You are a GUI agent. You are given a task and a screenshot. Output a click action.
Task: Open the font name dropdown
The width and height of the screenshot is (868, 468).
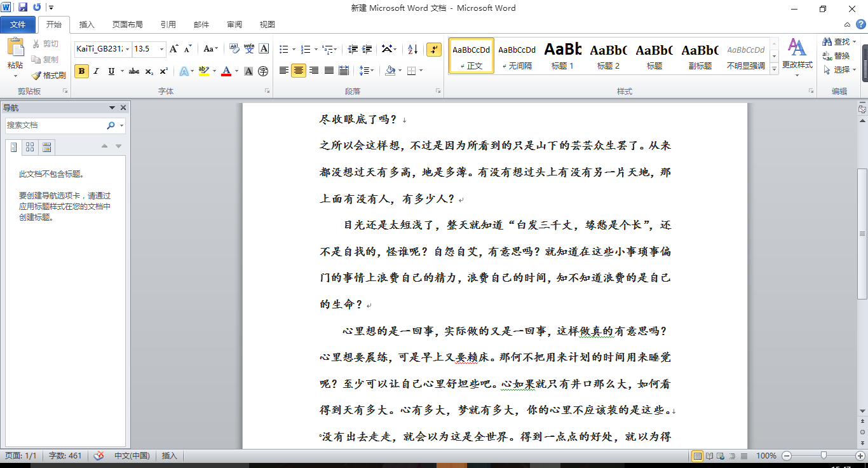(128, 49)
